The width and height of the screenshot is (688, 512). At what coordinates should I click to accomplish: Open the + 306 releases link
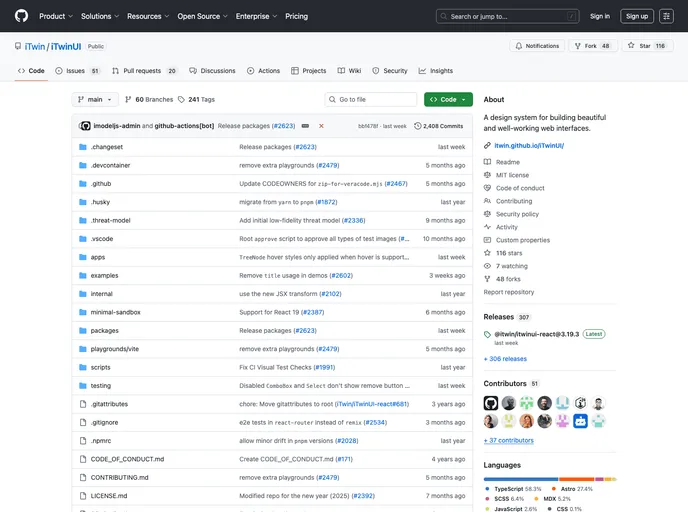coord(505,359)
